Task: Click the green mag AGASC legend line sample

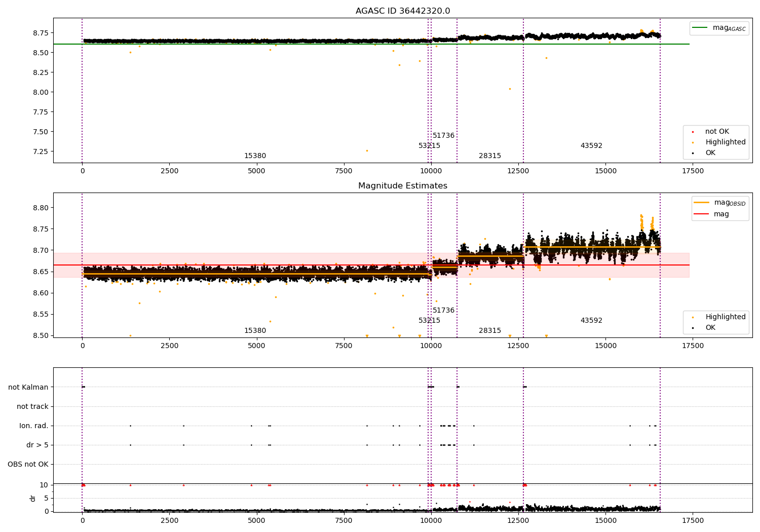Action: coord(700,28)
